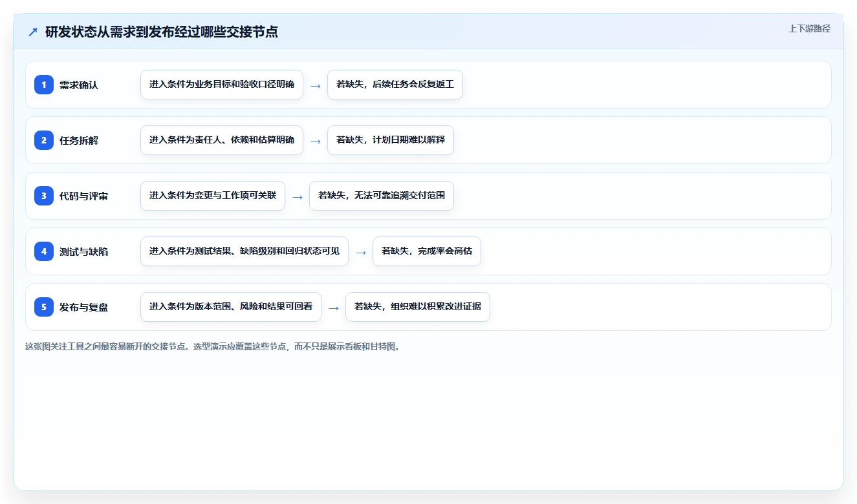Select step number 5 badge
The image size is (857, 504).
(x=44, y=307)
